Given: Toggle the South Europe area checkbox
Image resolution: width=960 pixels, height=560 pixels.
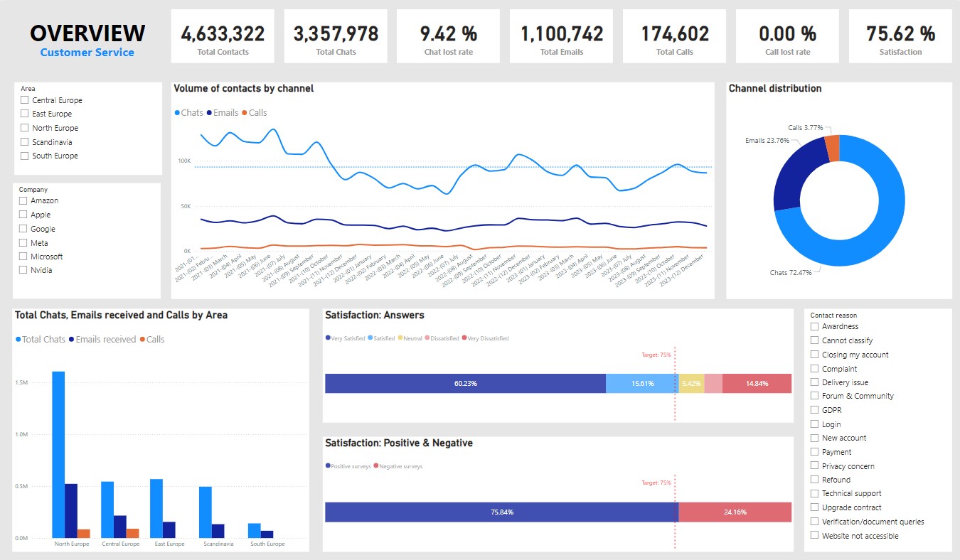Looking at the screenshot, I should click(x=25, y=156).
